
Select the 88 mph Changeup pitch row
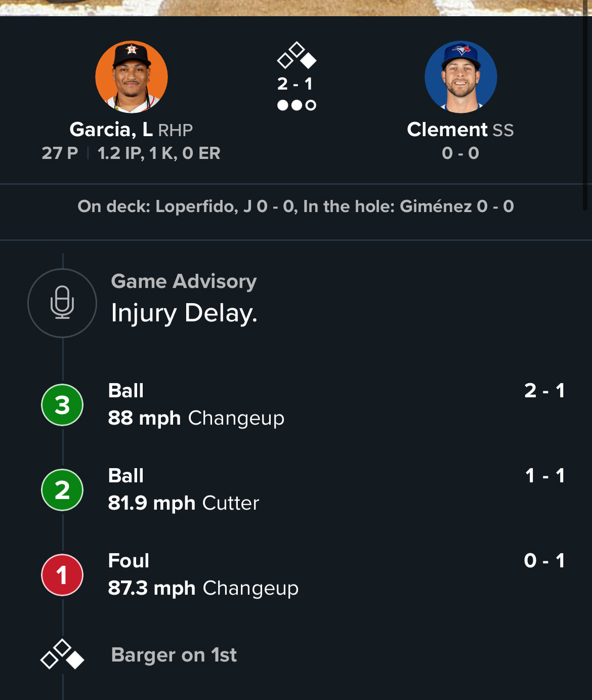[296, 405]
